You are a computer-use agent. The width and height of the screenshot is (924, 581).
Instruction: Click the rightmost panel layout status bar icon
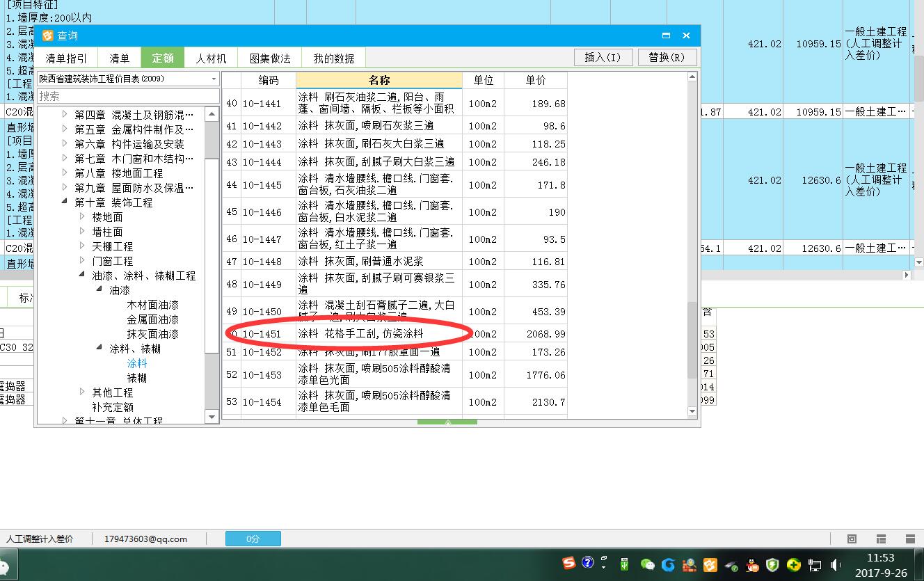911,539
